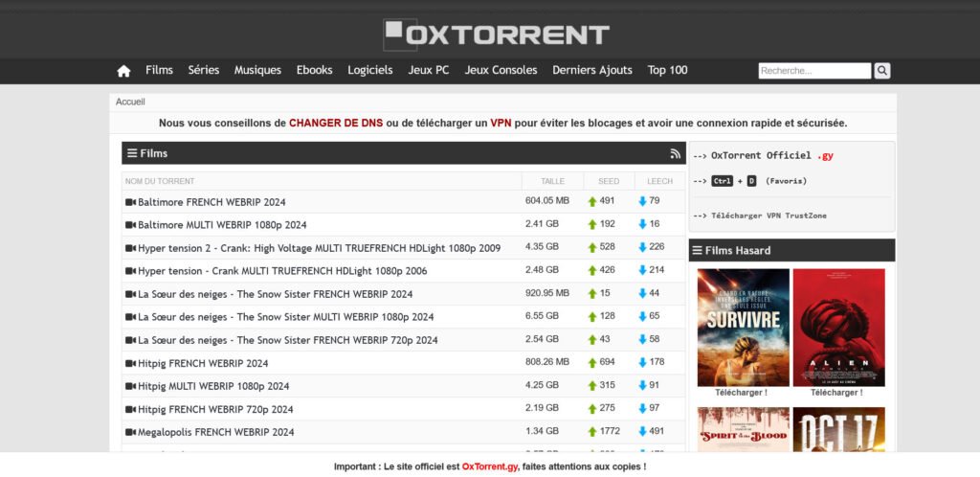Open the Jeux PC section
980x477 pixels.
tap(429, 70)
